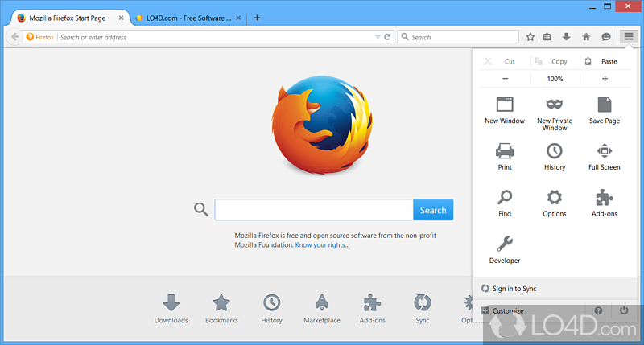Open a New Private Window

(x=554, y=113)
